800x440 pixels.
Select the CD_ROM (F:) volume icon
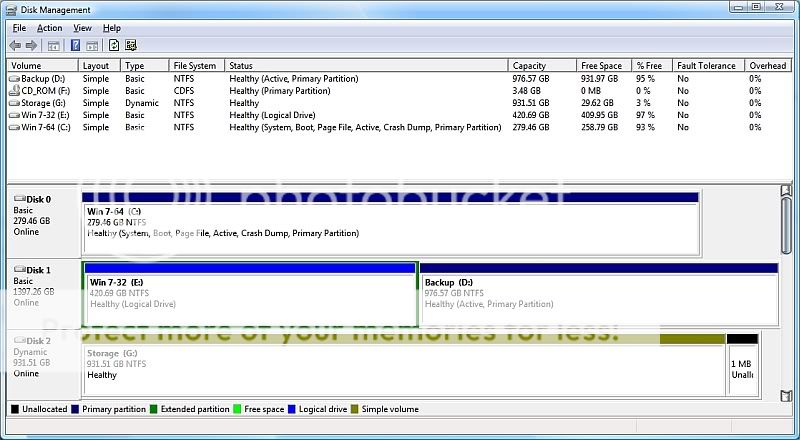pyautogui.click(x=14, y=90)
